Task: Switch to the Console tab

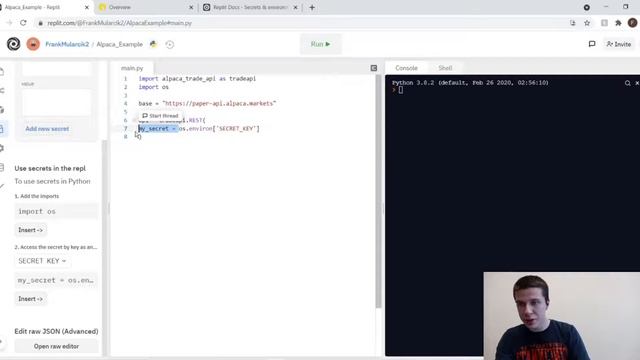Action: pyautogui.click(x=406, y=68)
